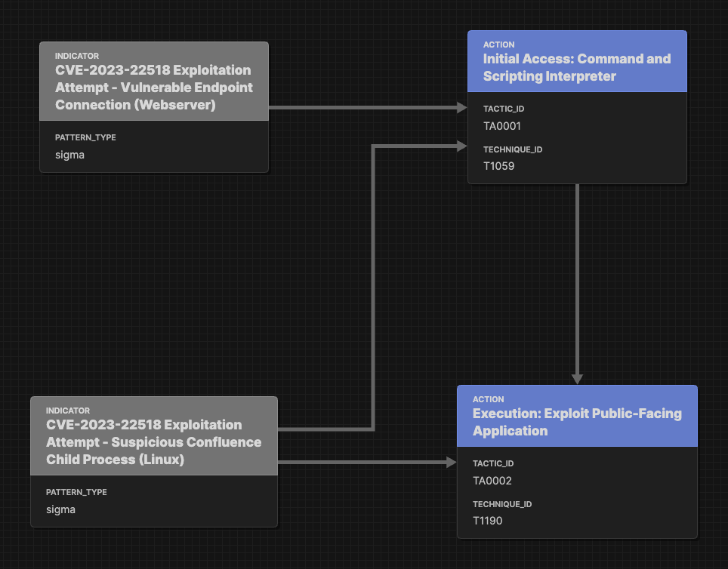Click the T1190 technique ID value

pos(488,521)
